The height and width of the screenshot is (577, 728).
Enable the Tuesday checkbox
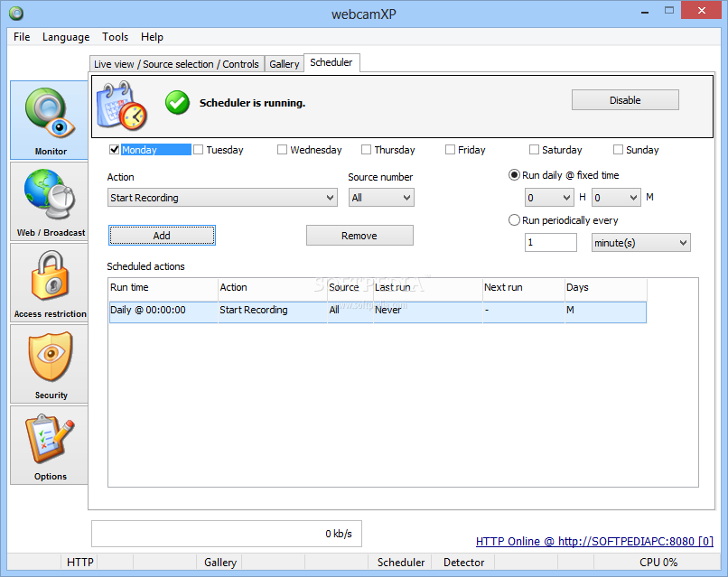pyautogui.click(x=198, y=150)
